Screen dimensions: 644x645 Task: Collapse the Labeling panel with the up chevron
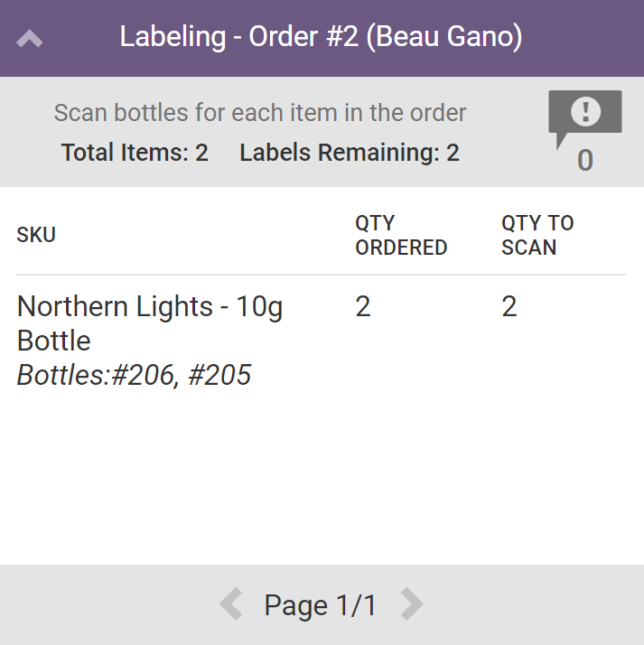point(30,39)
